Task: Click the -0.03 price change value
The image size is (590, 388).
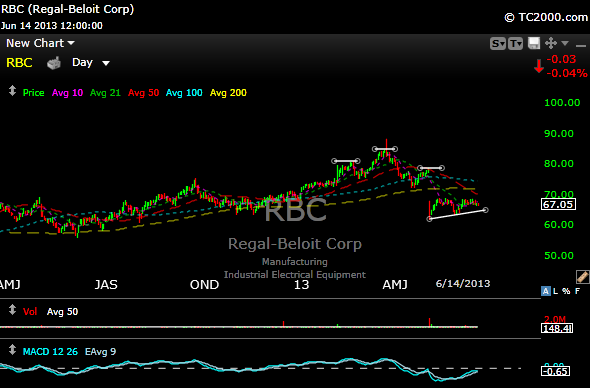Action: click(x=561, y=59)
